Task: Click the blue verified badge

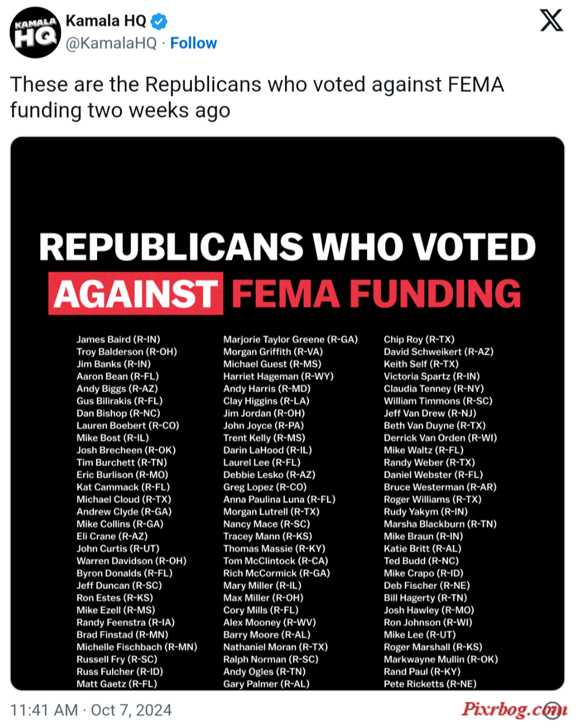Action: click(x=159, y=22)
